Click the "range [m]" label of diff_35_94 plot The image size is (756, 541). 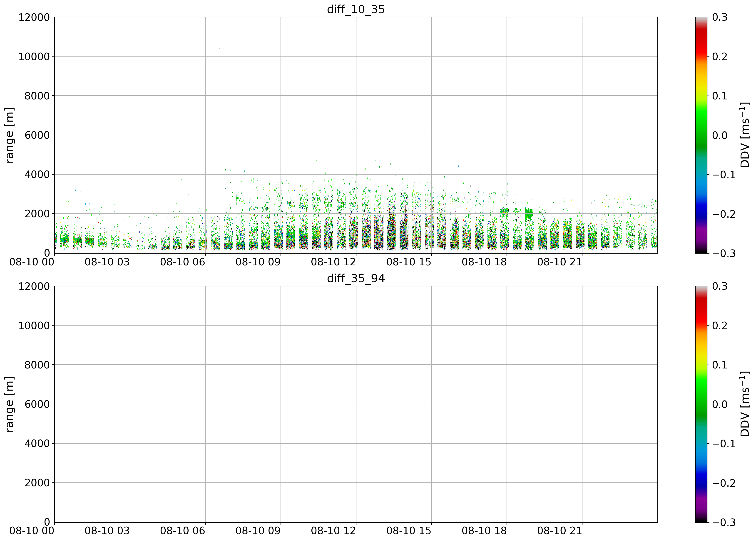point(9,404)
